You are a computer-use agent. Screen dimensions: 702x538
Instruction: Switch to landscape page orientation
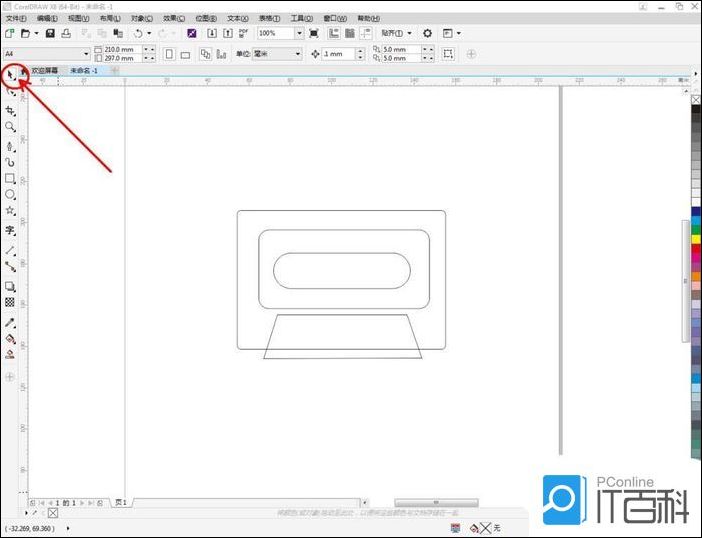click(x=185, y=54)
